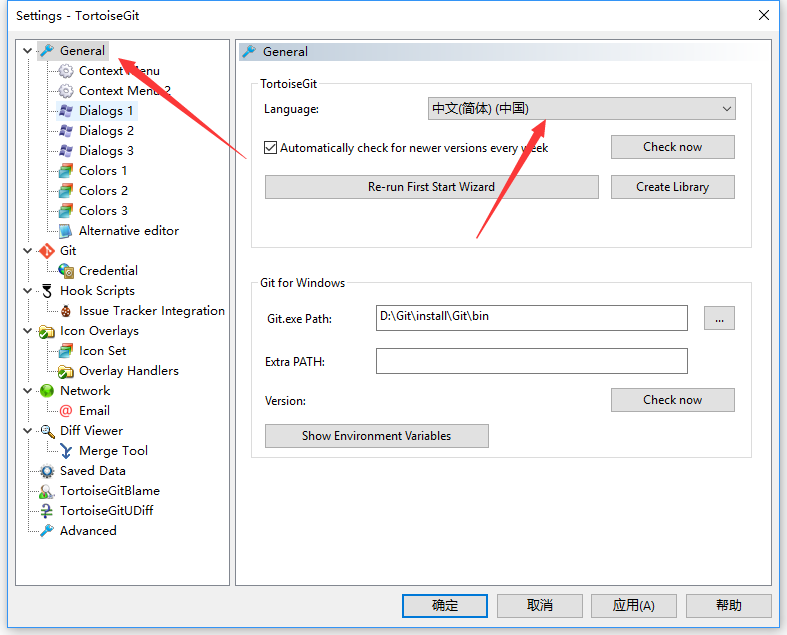Collapse the General tree node

27,51
